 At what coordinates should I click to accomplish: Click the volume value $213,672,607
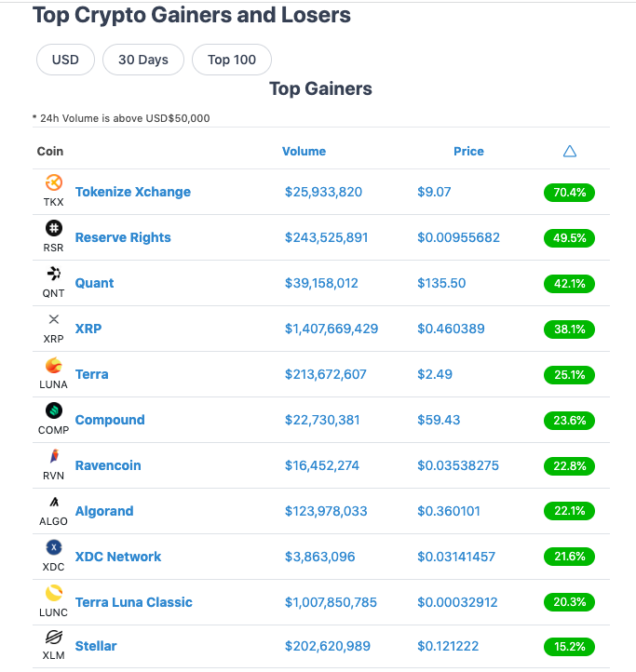coord(326,374)
